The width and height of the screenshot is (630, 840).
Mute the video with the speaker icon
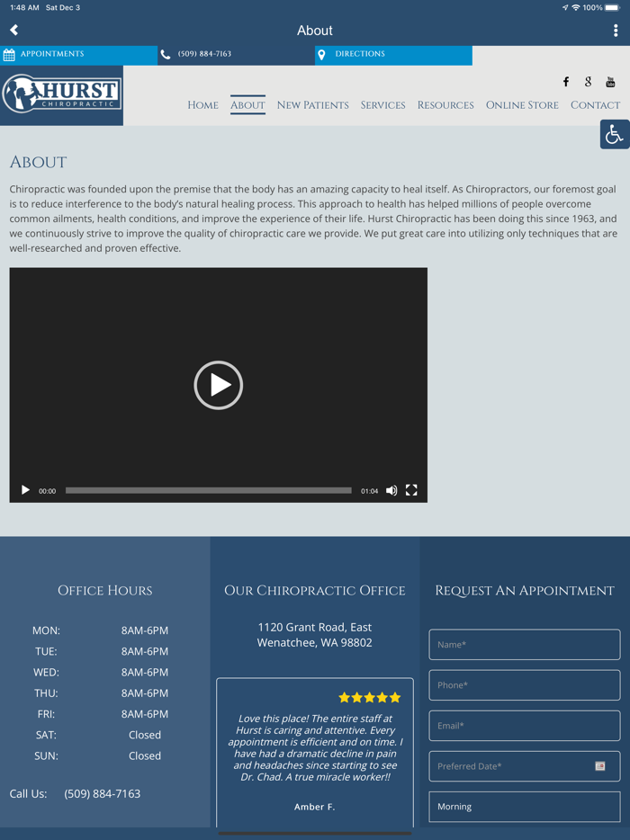click(391, 490)
